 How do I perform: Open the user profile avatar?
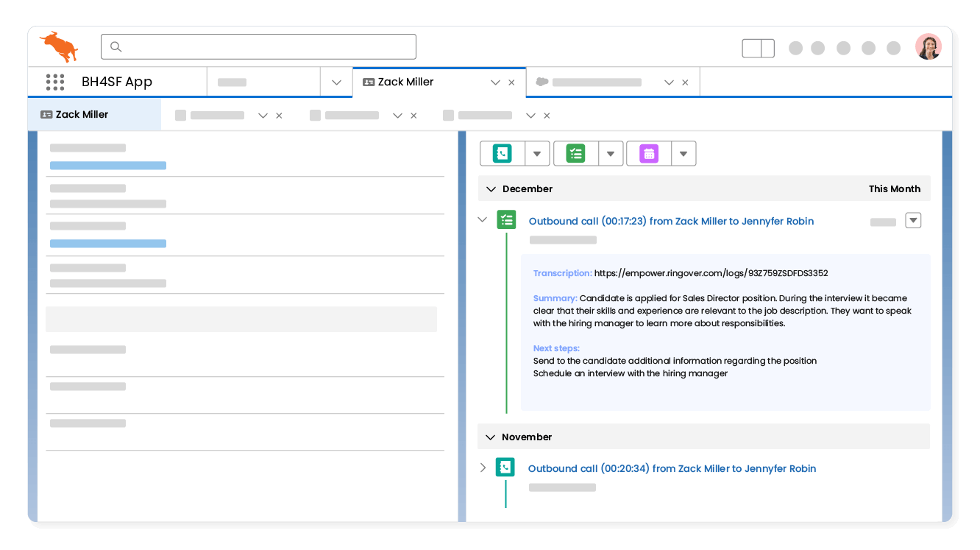pyautogui.click(x=928, y=46)
